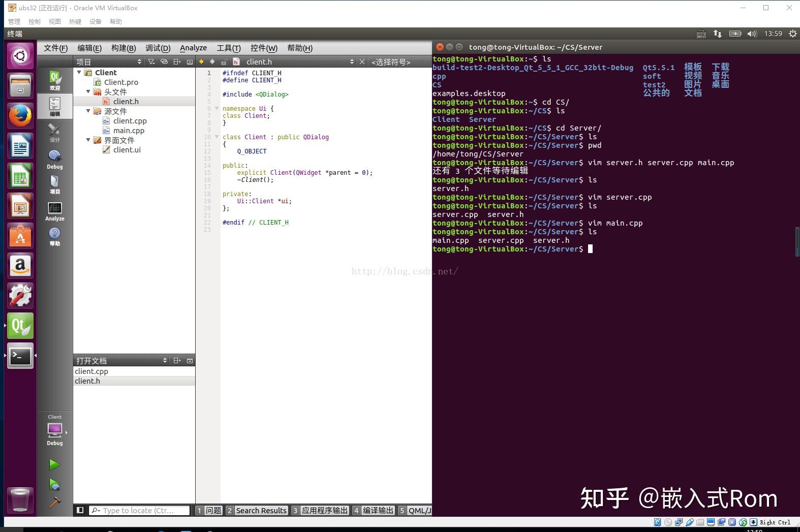
Task: Toggle the file read-only lock icon
Action: (224, 62)
